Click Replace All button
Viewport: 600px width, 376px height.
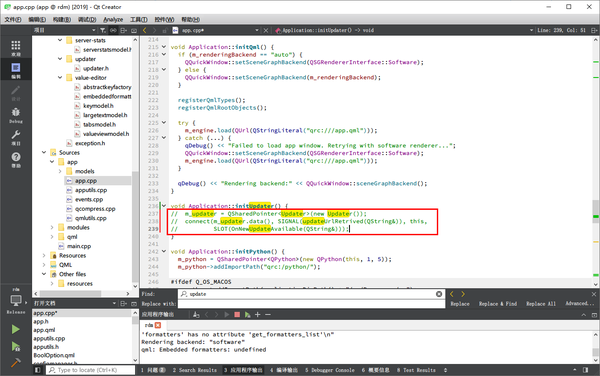541,304
